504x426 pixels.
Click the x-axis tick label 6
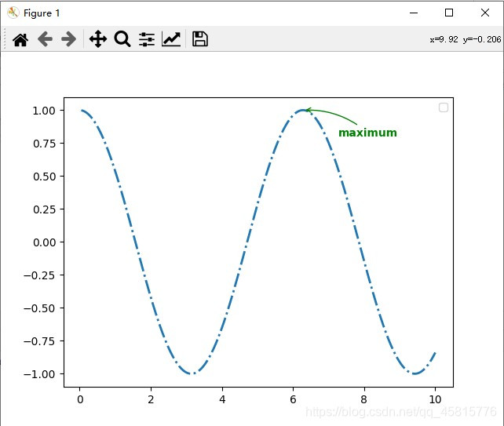click(x=293, y=399)
